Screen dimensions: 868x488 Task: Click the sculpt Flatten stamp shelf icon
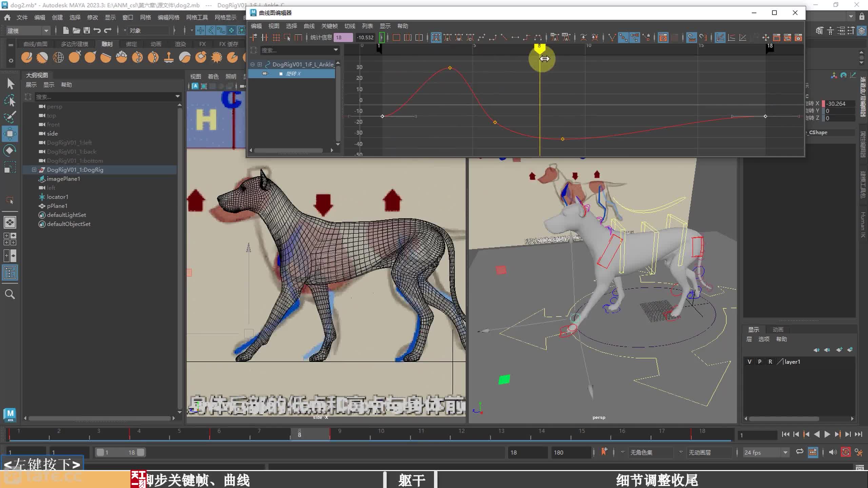coord(169,58)
